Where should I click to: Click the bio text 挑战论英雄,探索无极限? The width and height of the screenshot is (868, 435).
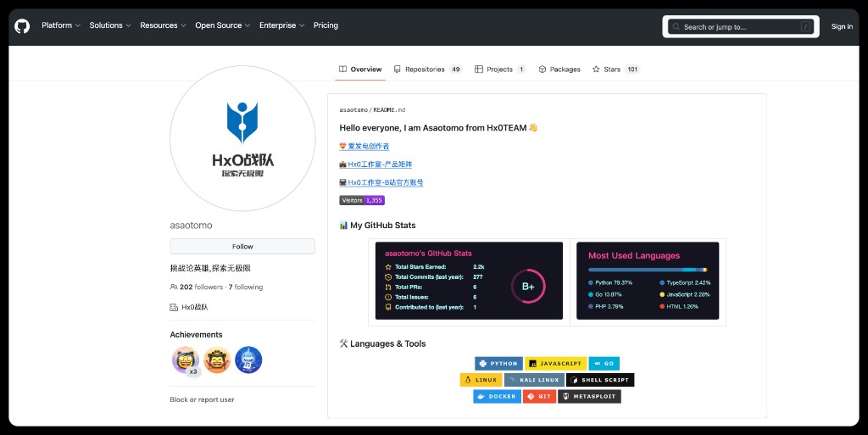(210, 268)
